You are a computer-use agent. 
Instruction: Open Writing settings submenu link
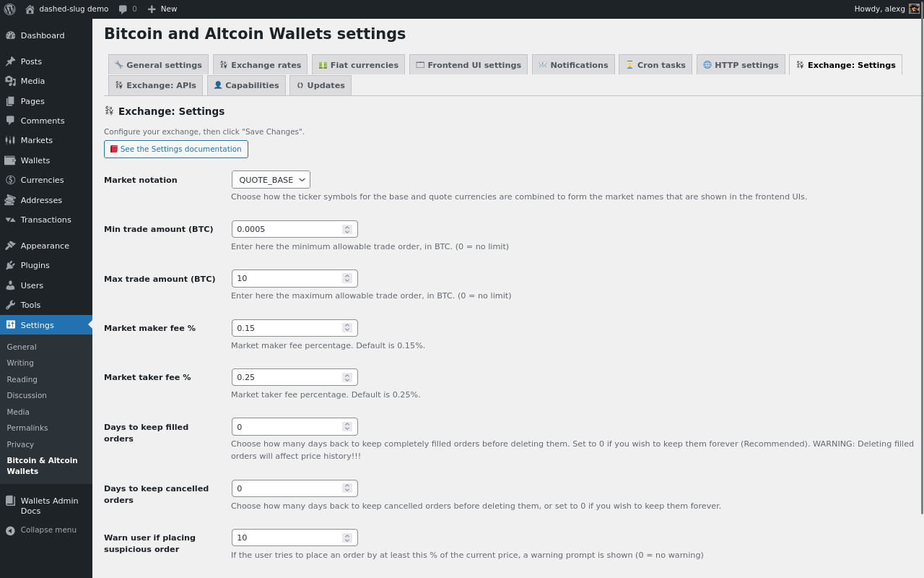(20, 363)
